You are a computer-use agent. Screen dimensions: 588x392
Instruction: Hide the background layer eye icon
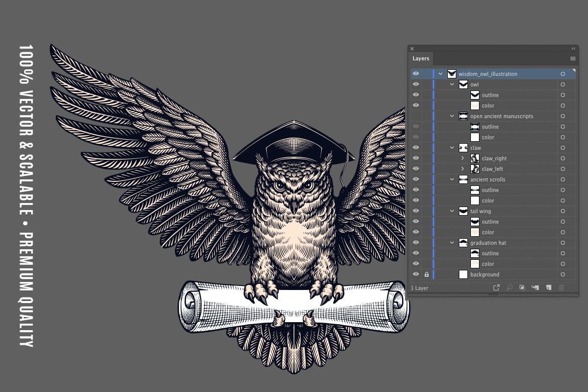pos(416,274)
